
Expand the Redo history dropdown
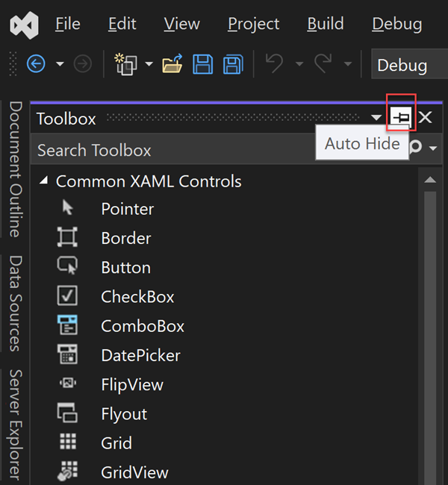(x=348, y=64)
